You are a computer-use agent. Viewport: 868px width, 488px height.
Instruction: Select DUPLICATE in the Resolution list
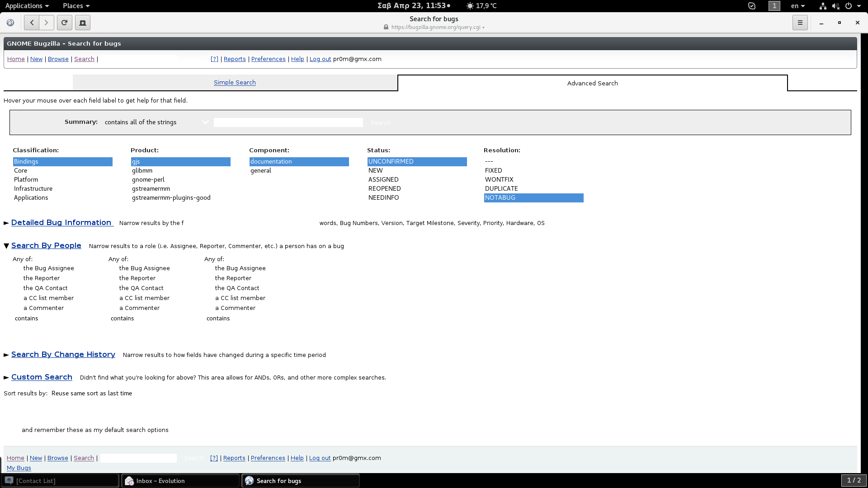pos(534,188)
